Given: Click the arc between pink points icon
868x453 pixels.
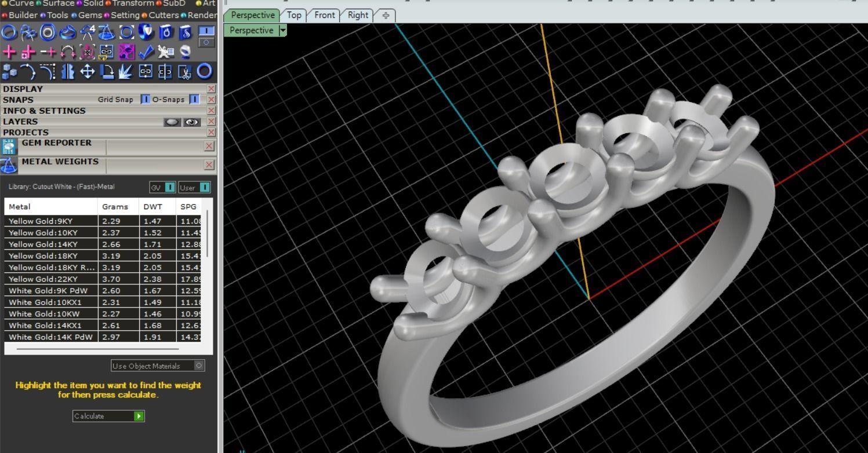Looking at the screenshot, I should pos(67,52).
